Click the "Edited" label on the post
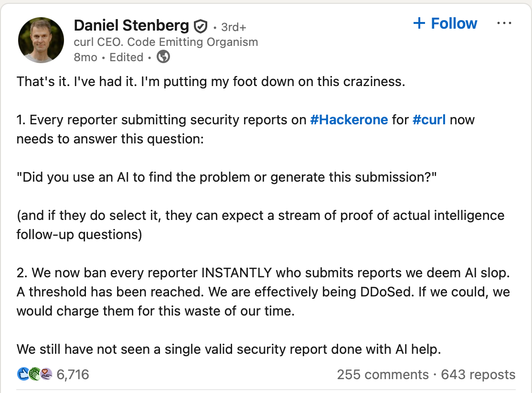Viewport: 532px width, 393px height. point(127,57)
